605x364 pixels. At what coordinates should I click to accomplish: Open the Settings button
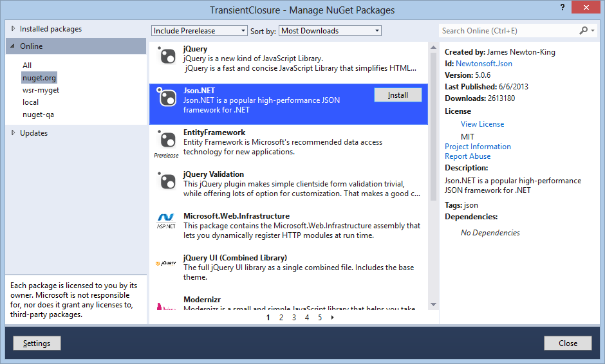point(37,343)
